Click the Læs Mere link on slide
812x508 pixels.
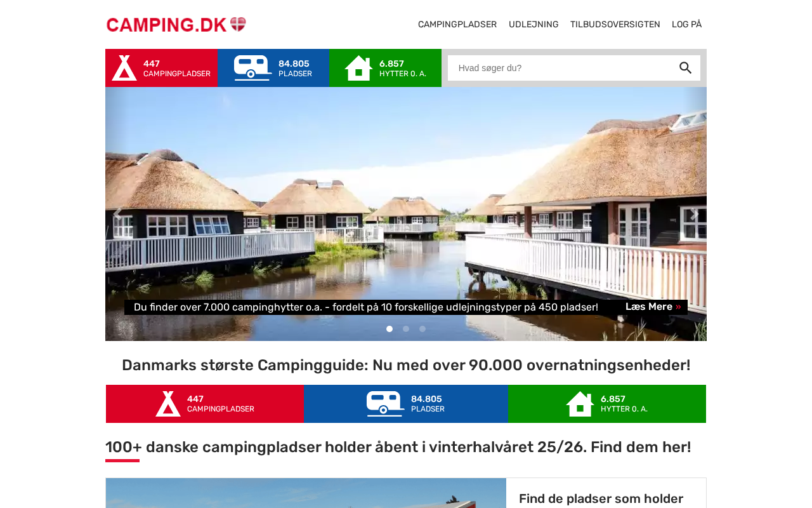coord(653,307)
